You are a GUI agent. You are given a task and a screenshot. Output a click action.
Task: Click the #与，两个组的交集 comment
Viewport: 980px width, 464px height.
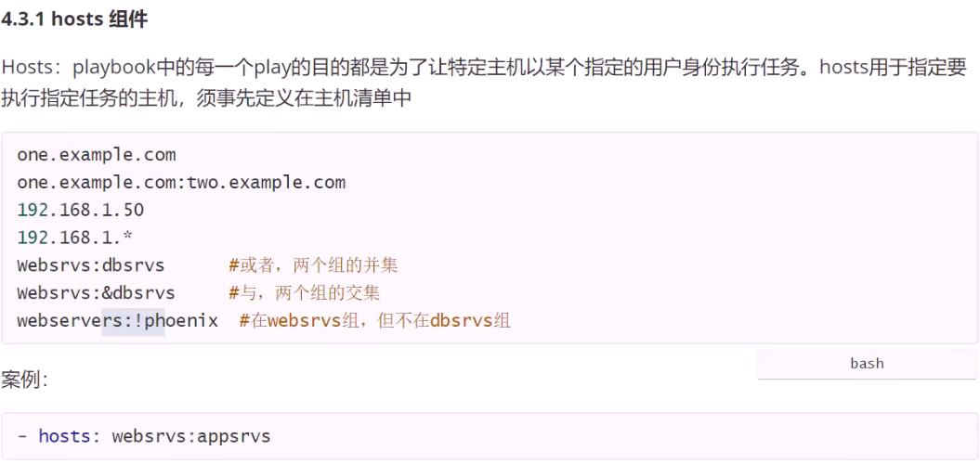coord(305,293)
